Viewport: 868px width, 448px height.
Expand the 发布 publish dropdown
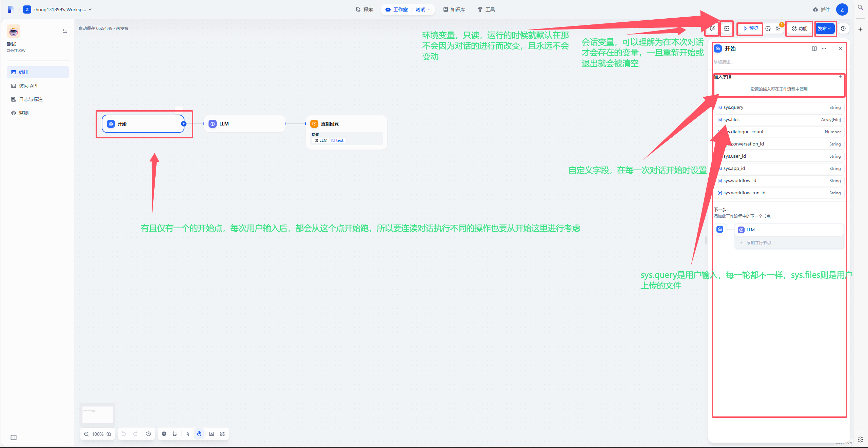click(824, 28)
